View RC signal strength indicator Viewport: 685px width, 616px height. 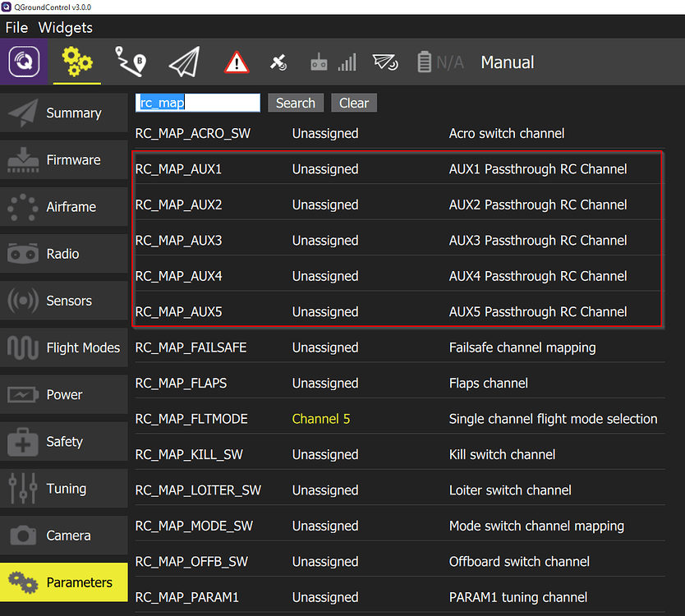pyautogui.click(x=318, y=62)
